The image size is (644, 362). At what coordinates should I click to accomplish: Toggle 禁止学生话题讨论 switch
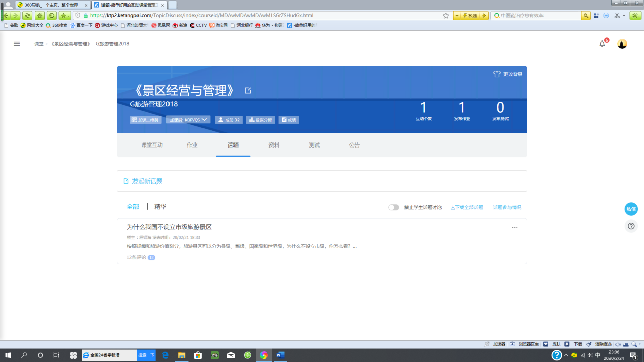pos(394,207)
